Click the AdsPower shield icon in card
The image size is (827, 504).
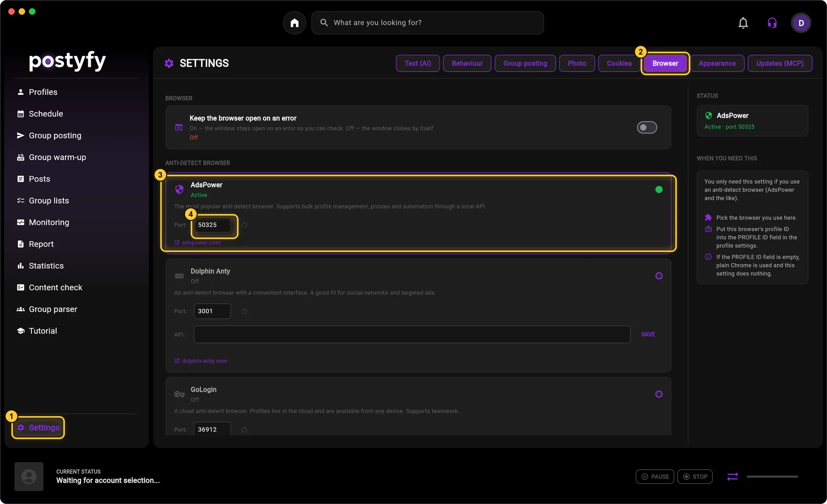(x=179, y=189)
